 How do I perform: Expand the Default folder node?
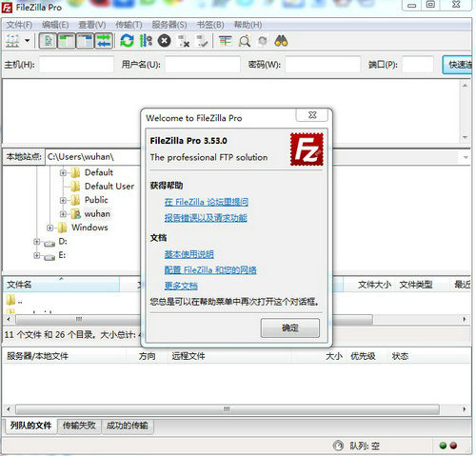pyautogui.click(x=63, y=173)
